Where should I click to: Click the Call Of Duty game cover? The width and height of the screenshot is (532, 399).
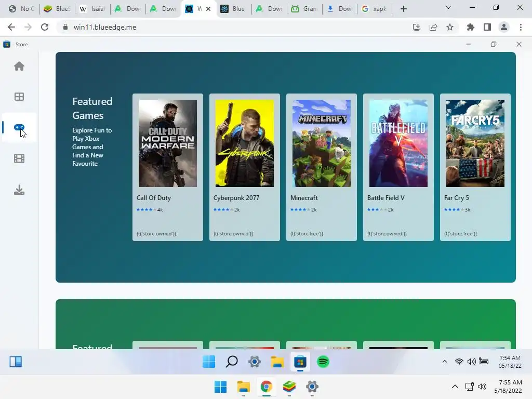click(x=168, y=143)
